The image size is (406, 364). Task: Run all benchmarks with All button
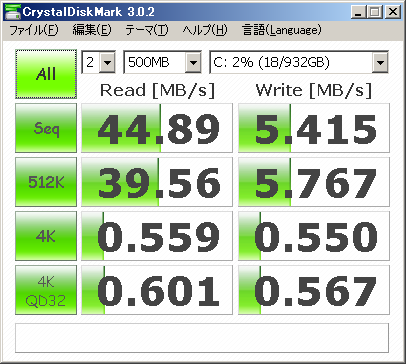pos(46,74)
